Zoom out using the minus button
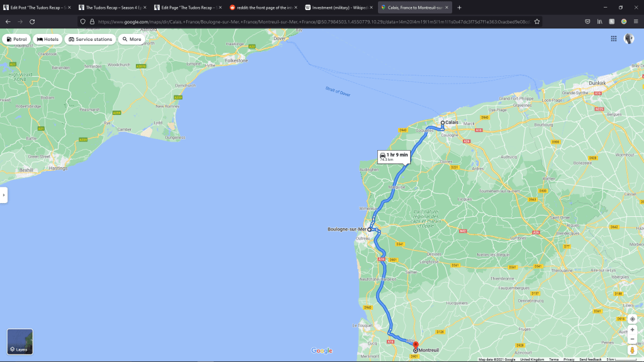The width and height of the screenshot is (644, 362). click(x=632, y=339)
